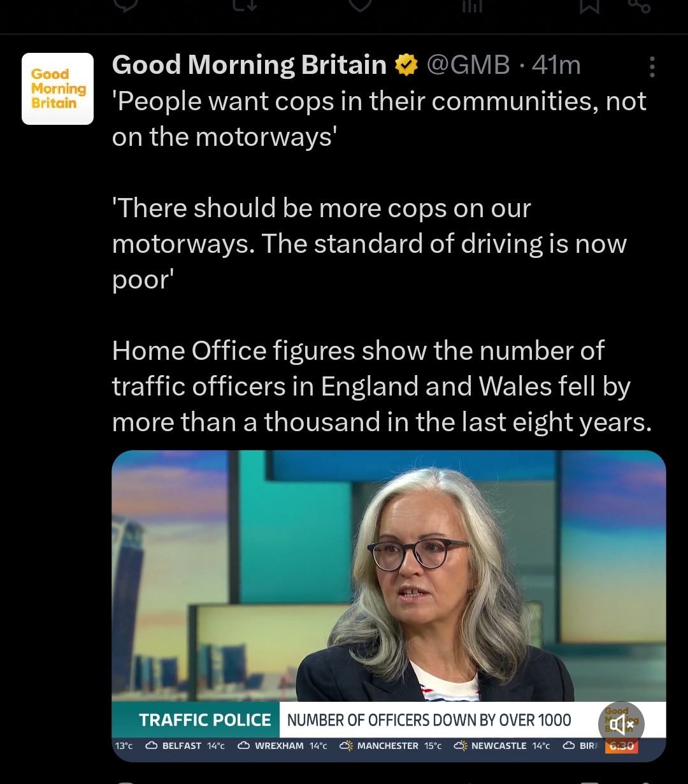Open view analytics bar-chart icon
688x784 pixels.
tap(472, 5)
